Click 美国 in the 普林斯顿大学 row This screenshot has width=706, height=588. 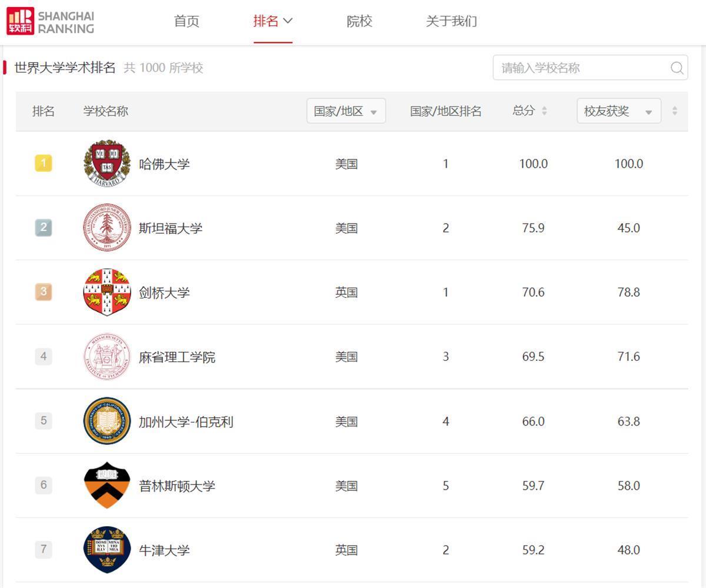pos(347,486)
